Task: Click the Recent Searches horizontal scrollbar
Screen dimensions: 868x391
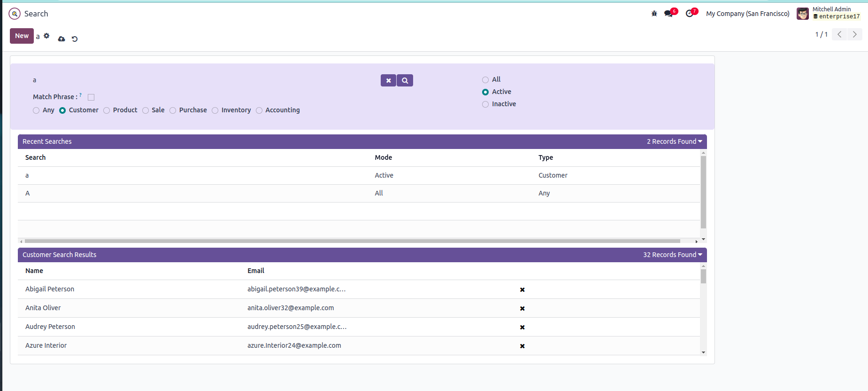Action: pos(352,241)
